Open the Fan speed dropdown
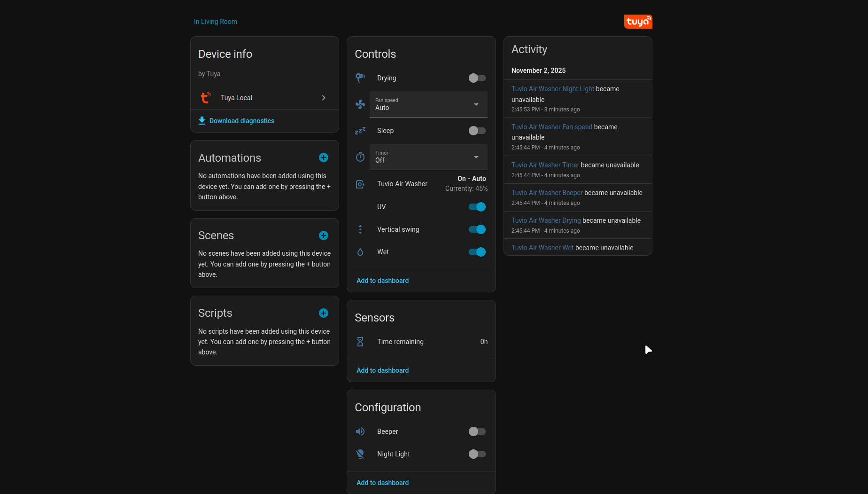This screenshot has width=868, height=494. click(x=428, y=104)
